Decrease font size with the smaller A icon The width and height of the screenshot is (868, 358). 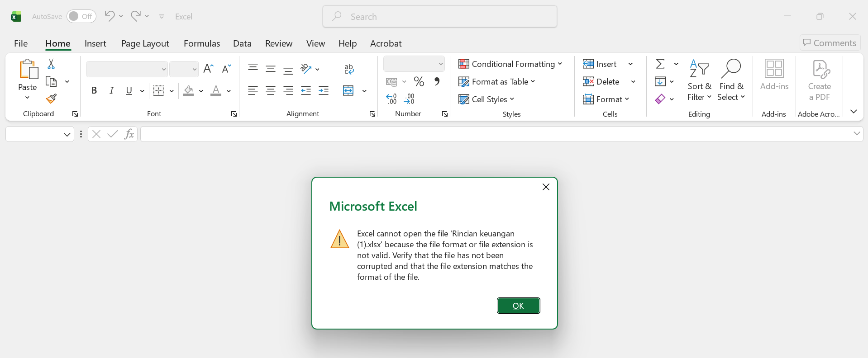tap(226, 69)
